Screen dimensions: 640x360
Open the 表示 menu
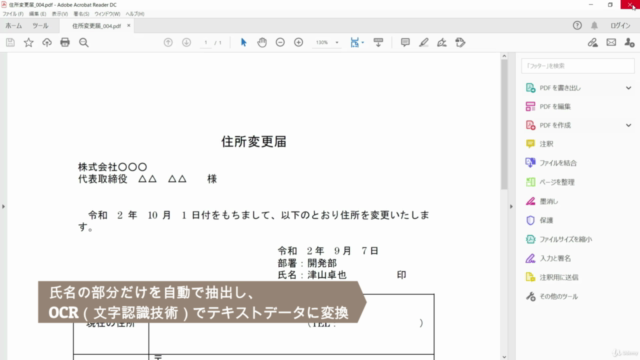60,14
